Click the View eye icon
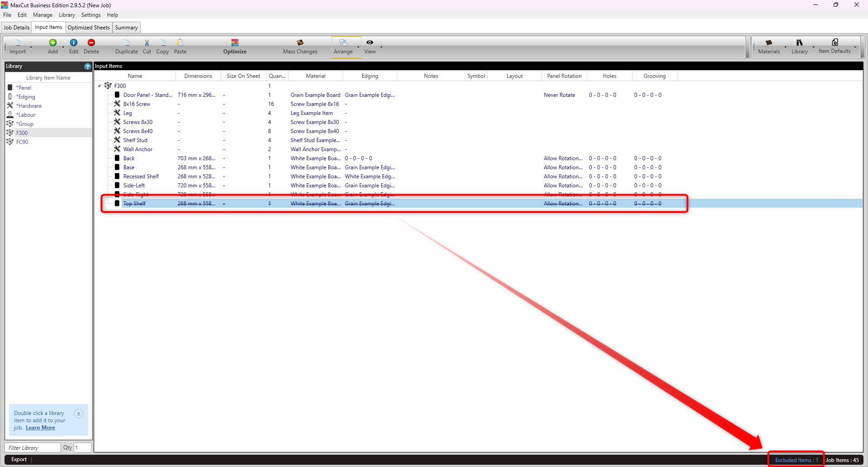 [370, 42]
